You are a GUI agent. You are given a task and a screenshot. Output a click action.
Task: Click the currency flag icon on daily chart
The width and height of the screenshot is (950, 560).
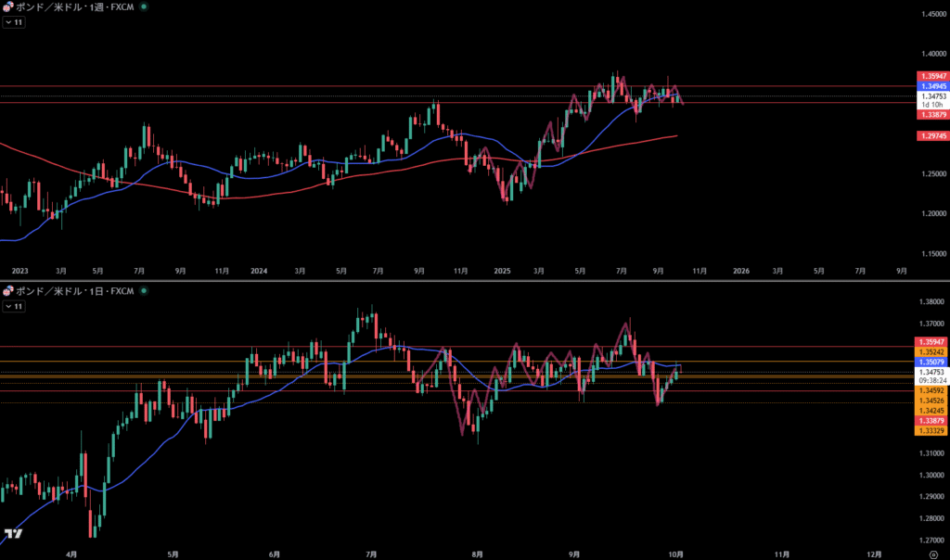(8, 291)
